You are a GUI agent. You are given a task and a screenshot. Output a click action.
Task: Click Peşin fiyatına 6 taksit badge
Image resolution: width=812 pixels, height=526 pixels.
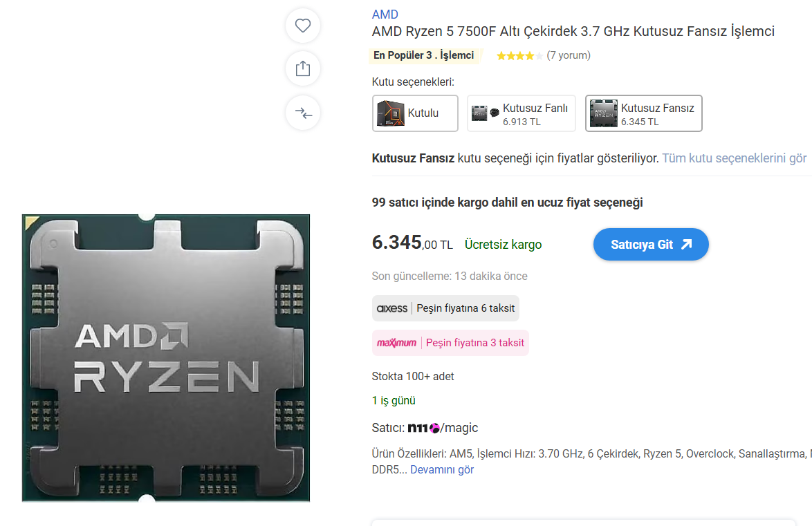446,308
